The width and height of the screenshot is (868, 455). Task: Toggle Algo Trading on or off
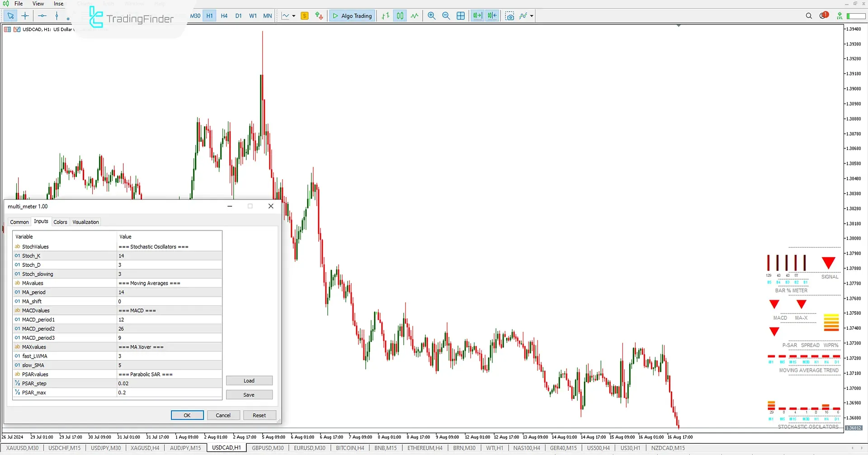coord(352,15)
